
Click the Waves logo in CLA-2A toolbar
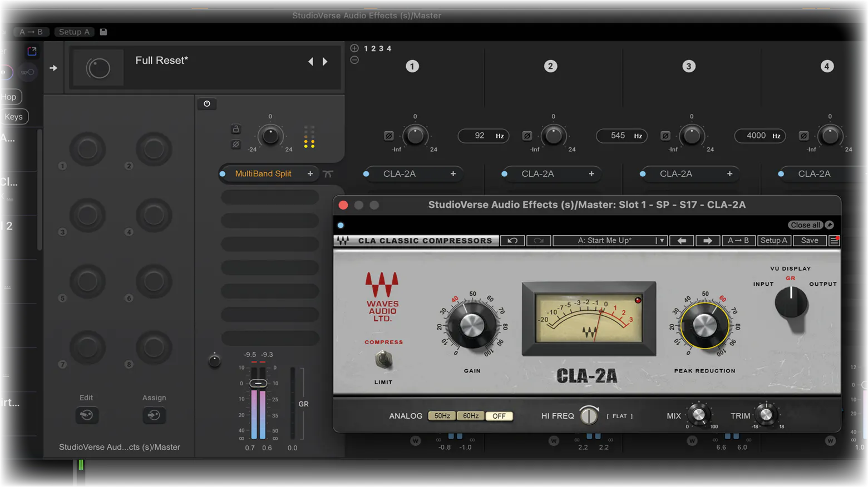[x=343, y=241]
